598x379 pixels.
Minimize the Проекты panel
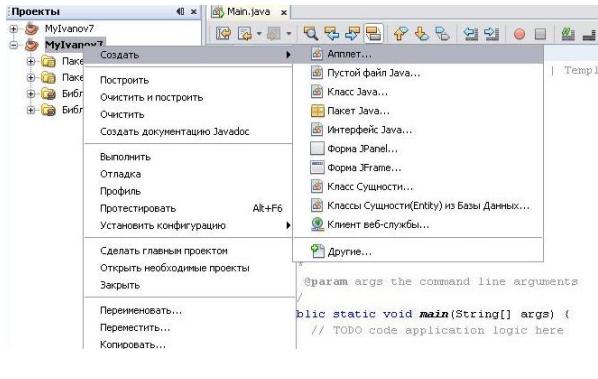tap(180, 12)
